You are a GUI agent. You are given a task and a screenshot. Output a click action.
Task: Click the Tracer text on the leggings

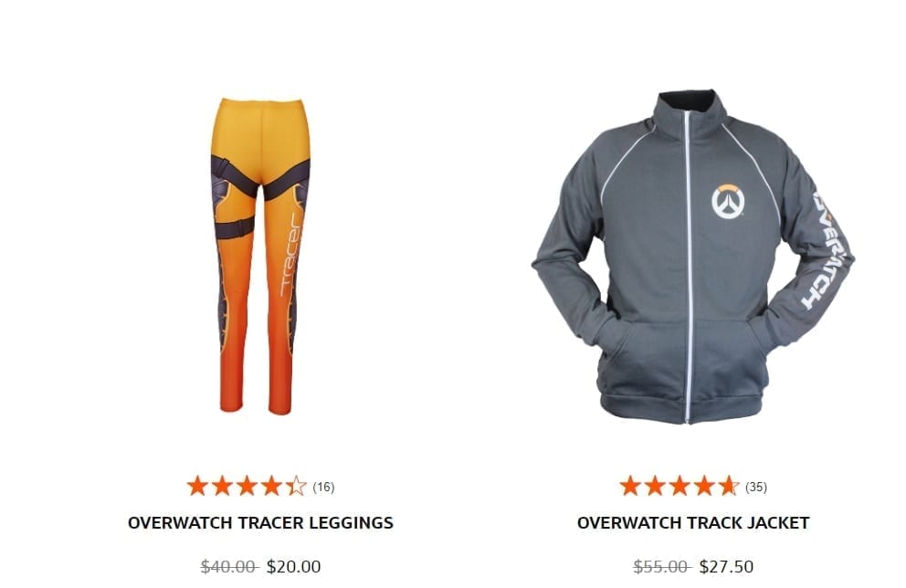click(x=291, y=254)
